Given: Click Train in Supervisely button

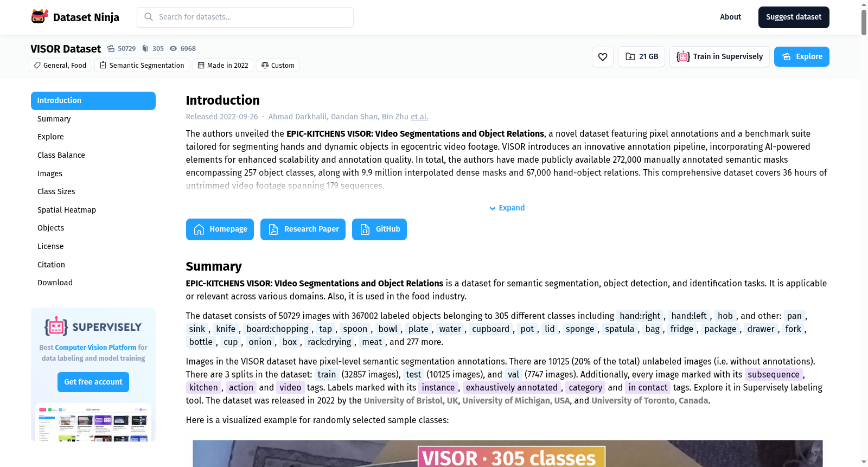Looking at the screenshot, I should (719, 57).
